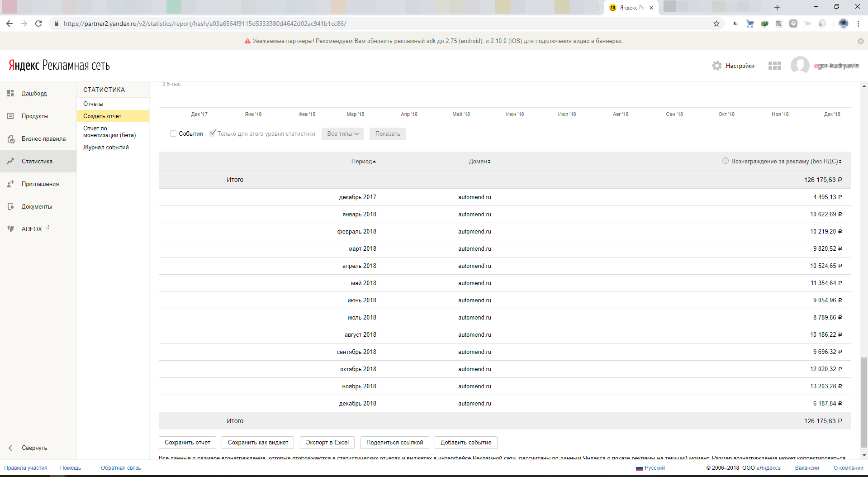Open the ADFOX sidebar icon
The height and width of the screenshot is (477, 868).
(x=10, y=229)
